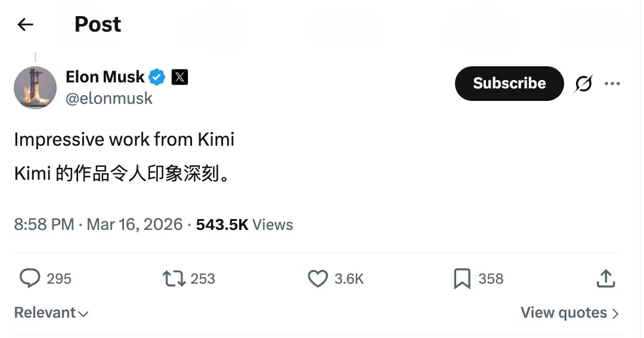Click the blue verified checkmark badge
This screenshot has height=338, width=644.
click(x=157, y=77)
